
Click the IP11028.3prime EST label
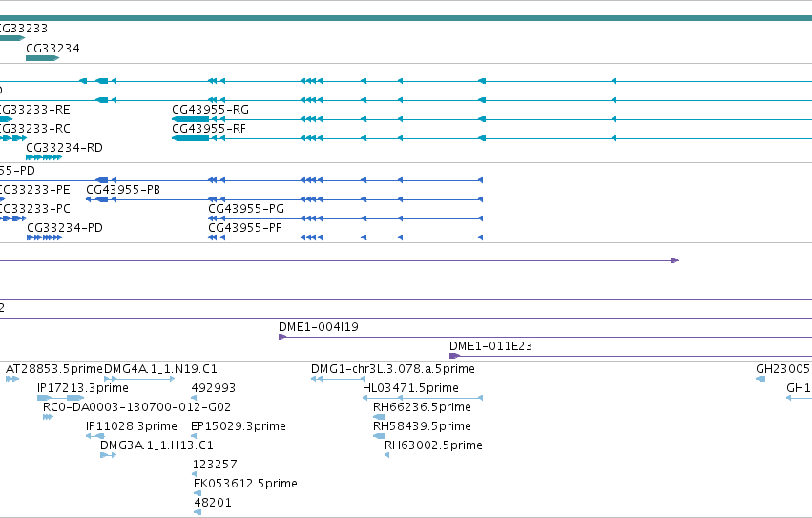coord(132,426)
